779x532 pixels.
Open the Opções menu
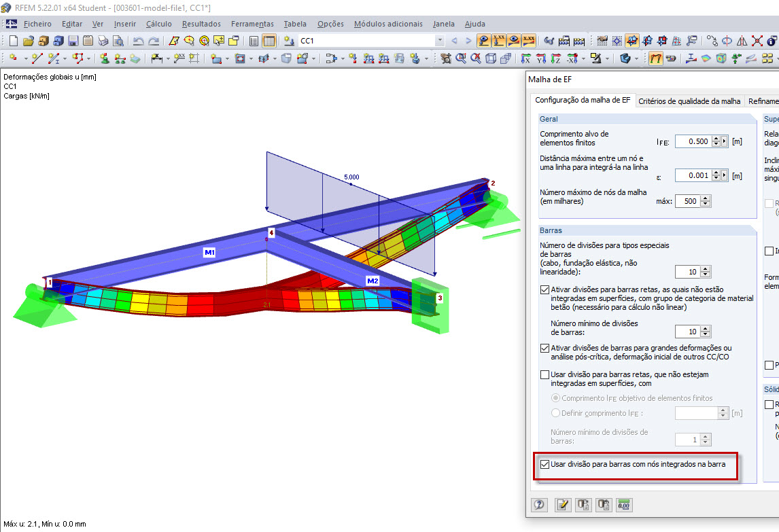coord(330,24)
